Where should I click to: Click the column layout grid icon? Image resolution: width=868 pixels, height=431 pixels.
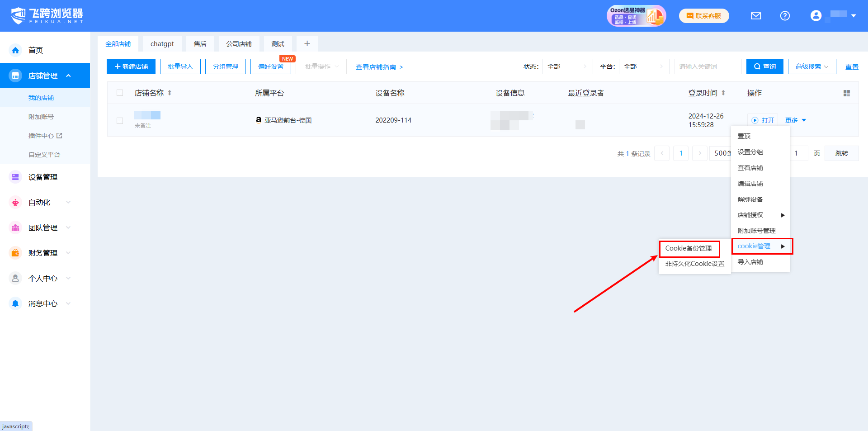click(846, 93)
